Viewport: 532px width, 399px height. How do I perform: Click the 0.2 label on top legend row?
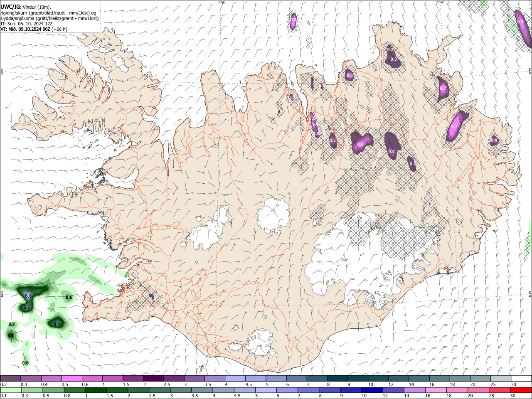coord(4,384)
